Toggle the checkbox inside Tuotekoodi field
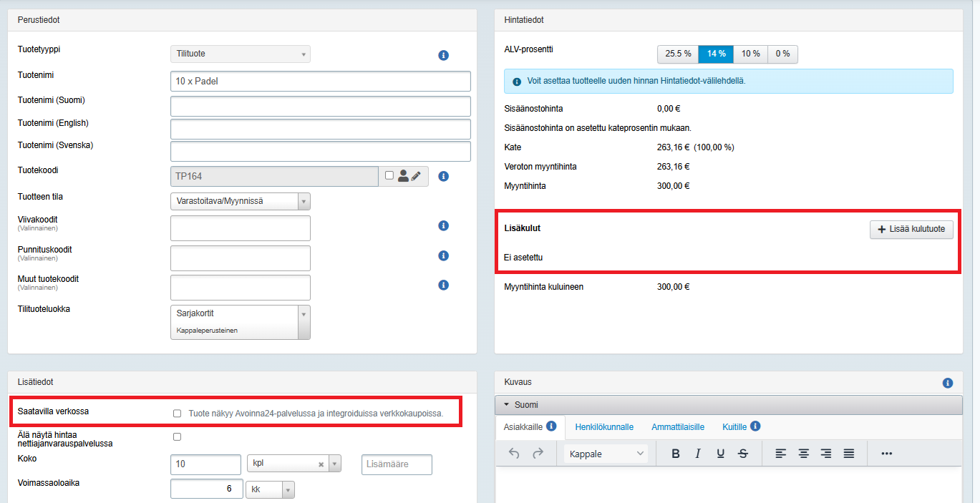Screen dimensions: 980x503 click(389, 175)
